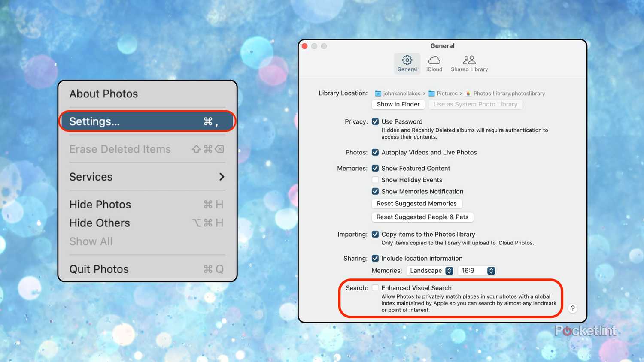The height and width of the screenshot is (362, 644).
Task: Choose Quit Photos in the menu
Action: (x=147, y=269)
